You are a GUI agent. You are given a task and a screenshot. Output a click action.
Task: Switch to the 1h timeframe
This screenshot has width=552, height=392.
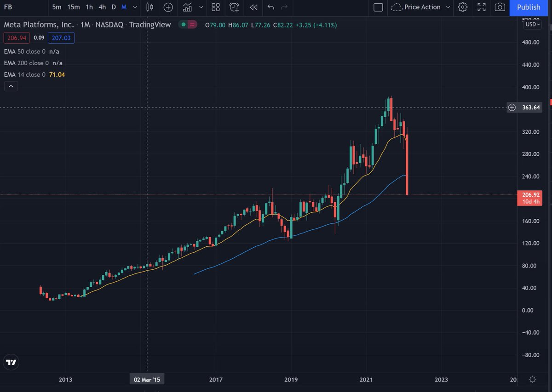[x=89, y=7]
